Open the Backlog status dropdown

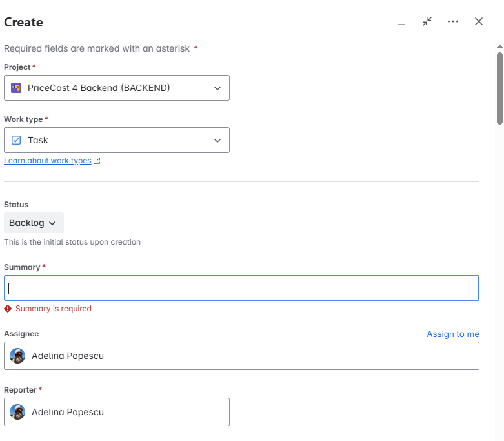point(34,223)
